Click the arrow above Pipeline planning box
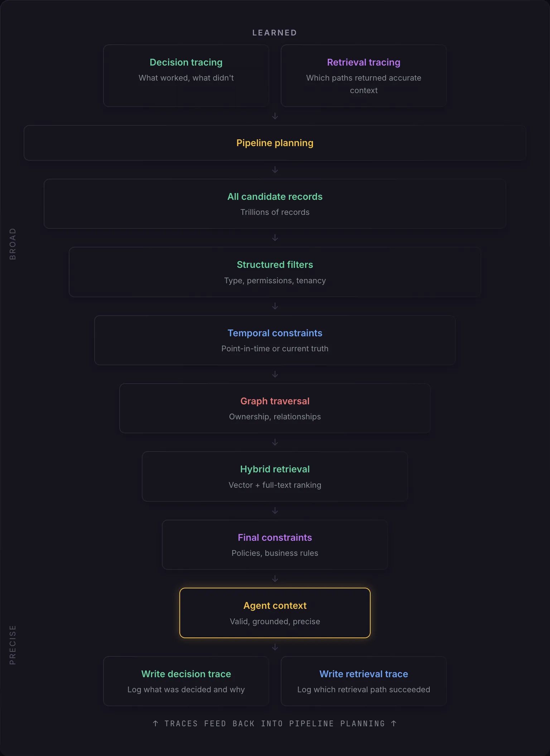Screen dimensions: 550x756 275,116
